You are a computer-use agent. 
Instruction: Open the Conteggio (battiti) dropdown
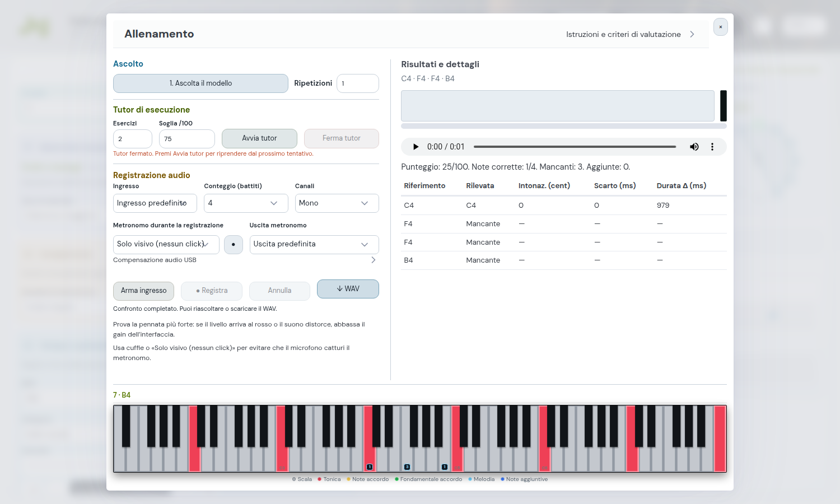[246, 203]
